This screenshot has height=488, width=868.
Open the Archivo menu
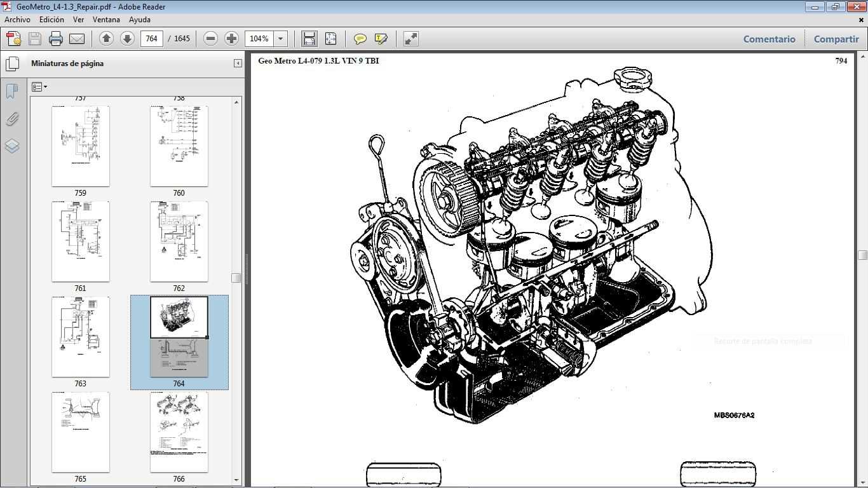pos(17,20)
